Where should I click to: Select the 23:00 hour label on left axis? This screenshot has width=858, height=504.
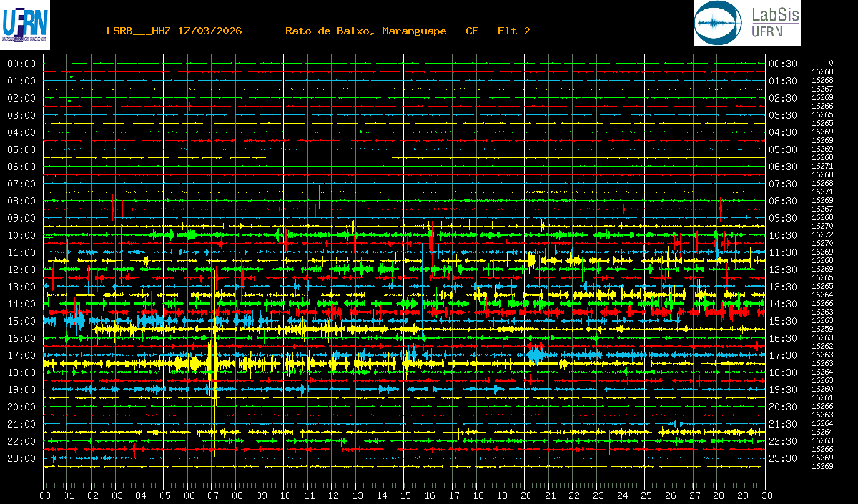[x=21, y=458]
